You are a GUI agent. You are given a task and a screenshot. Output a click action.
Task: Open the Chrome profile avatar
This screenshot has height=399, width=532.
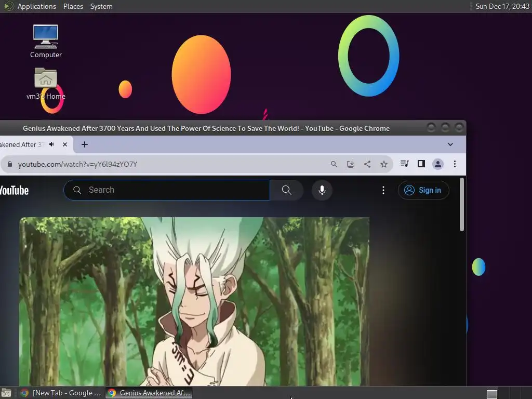click(437, 164)
